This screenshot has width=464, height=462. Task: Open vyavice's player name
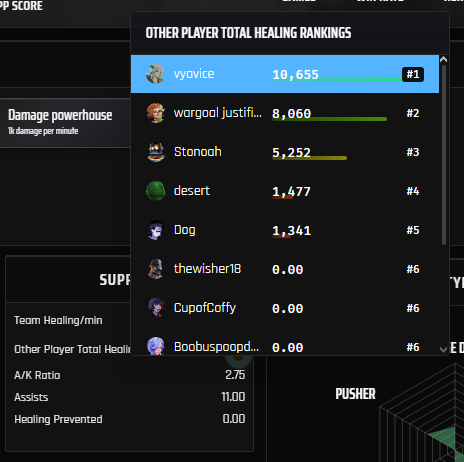pos(194,74)
